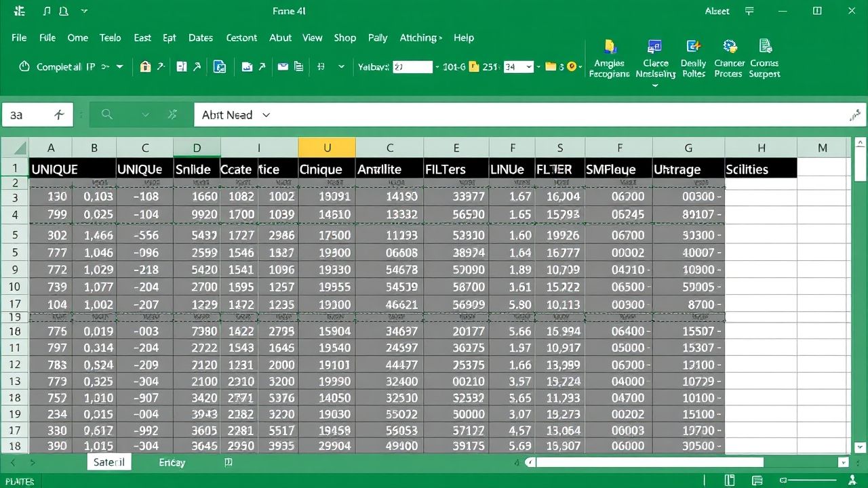
Task: Click the FILTers header cell
Action: pos(456,169)
